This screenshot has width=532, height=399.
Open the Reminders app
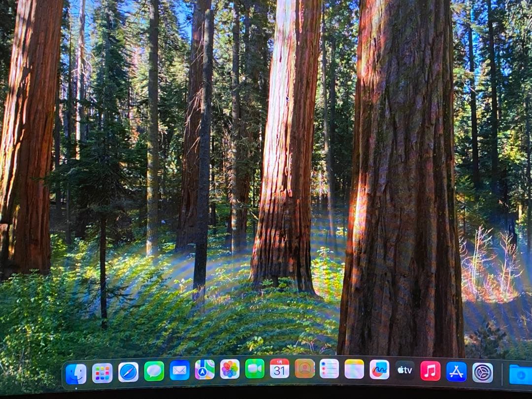[329, 368]
